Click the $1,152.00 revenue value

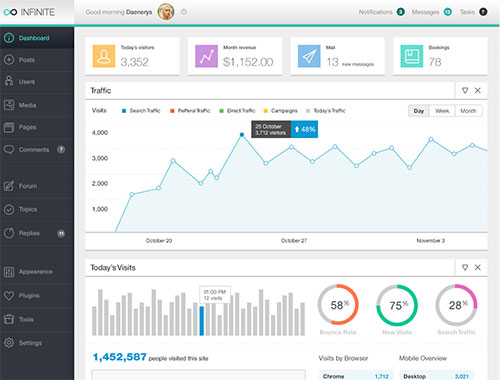[248, 62]
